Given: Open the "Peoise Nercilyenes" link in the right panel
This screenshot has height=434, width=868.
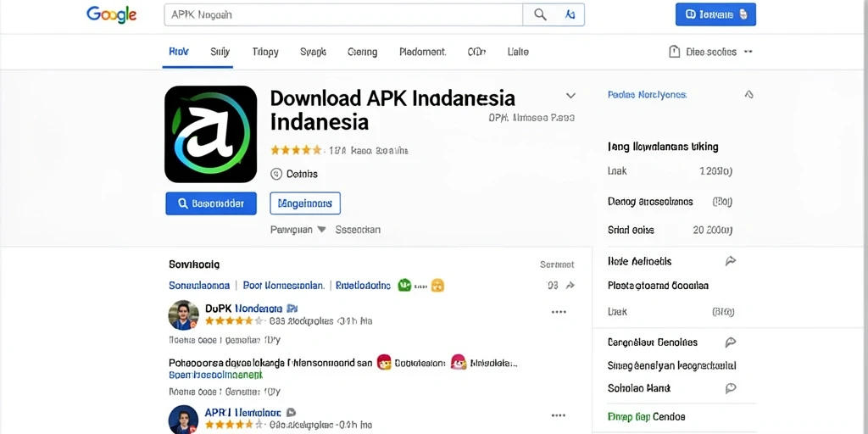Looking at the screenshot, I should point(647,95).
